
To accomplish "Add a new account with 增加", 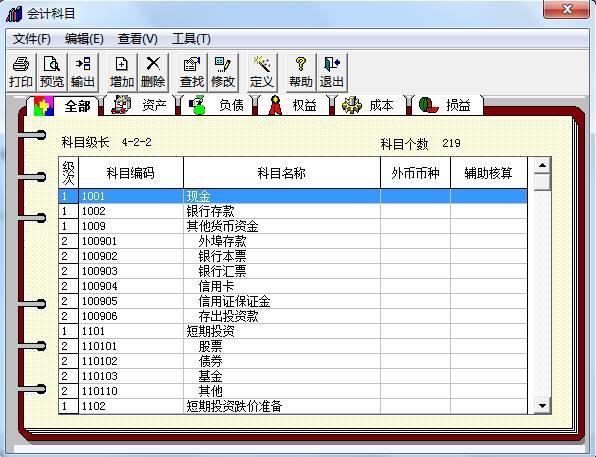I will (122, 72).
